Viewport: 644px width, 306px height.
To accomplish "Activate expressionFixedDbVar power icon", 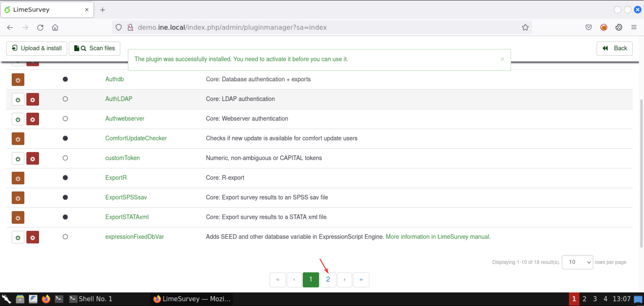I will (18, 237).
